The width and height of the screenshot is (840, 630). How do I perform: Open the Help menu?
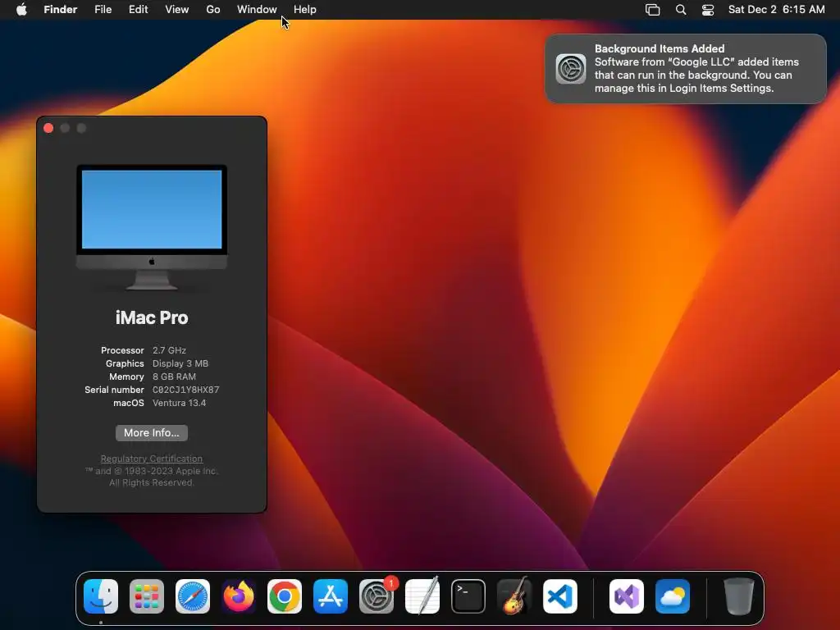click(x=305, y=10)
